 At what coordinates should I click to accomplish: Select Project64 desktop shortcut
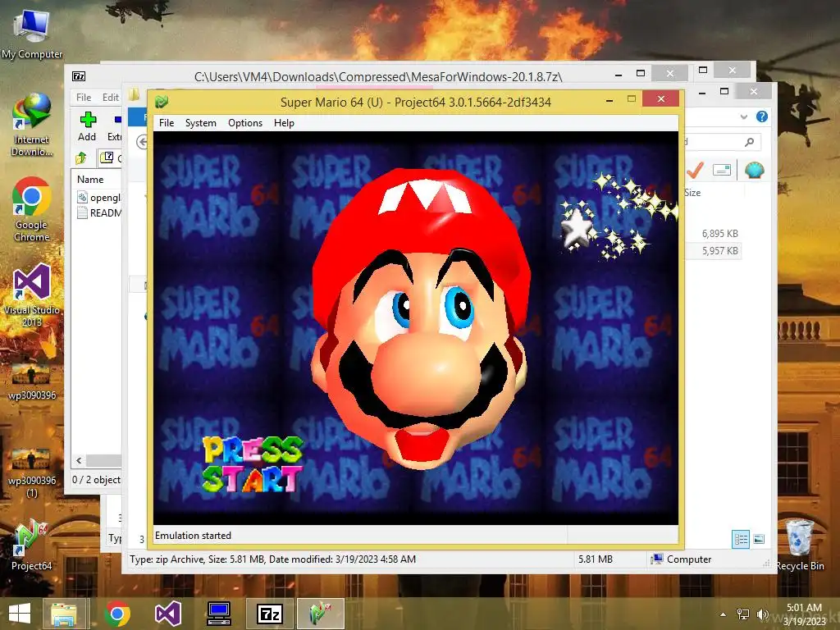tap(32, 545)
